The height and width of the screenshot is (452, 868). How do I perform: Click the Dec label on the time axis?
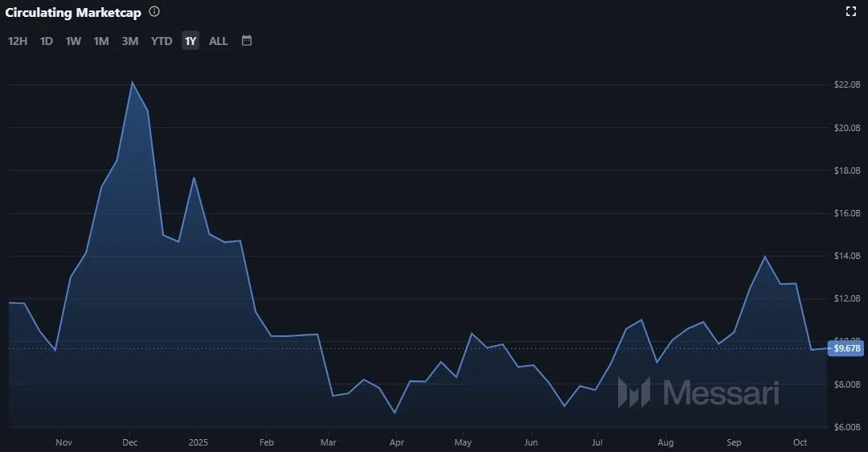[130, 442]
